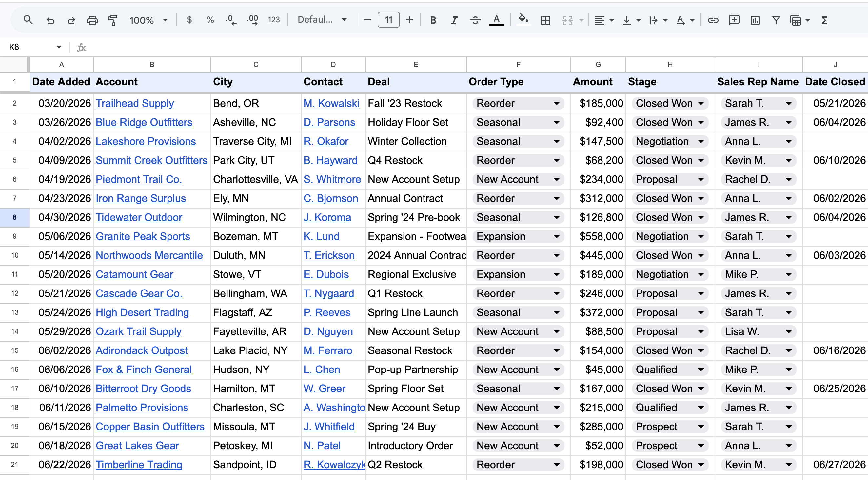Image resolution: width=868 pixels, height=480 pixels.
Task: Open text wrapping options
Action: (x=658, y=20)
